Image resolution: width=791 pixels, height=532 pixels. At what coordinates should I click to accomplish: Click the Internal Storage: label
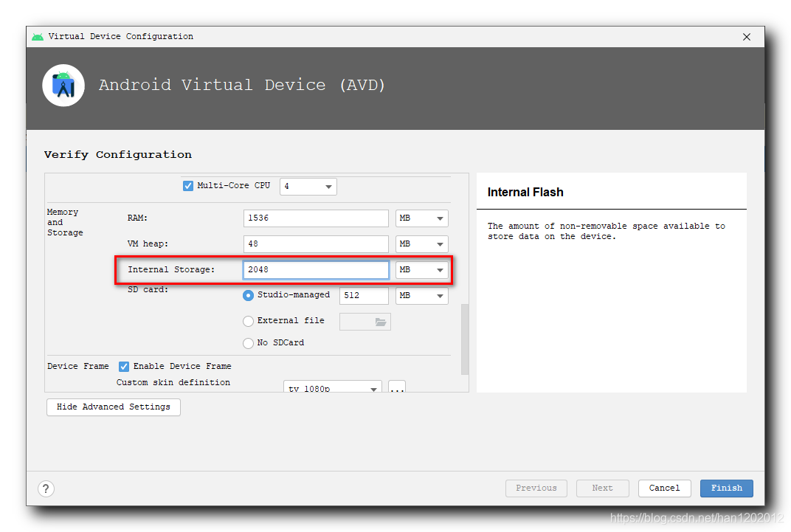[171, 270]
